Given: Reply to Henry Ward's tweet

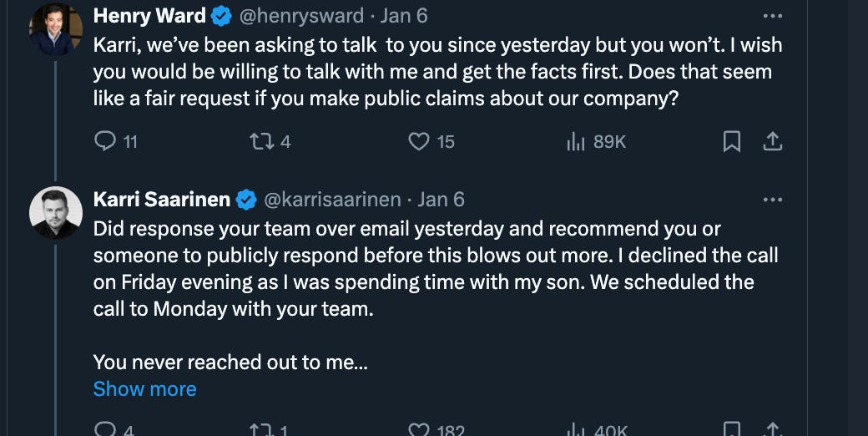Looking at the screenshot, I should pos(105,141).
